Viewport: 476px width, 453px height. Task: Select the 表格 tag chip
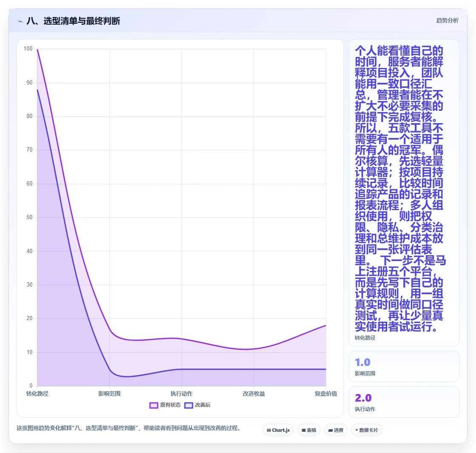(309, 430)
